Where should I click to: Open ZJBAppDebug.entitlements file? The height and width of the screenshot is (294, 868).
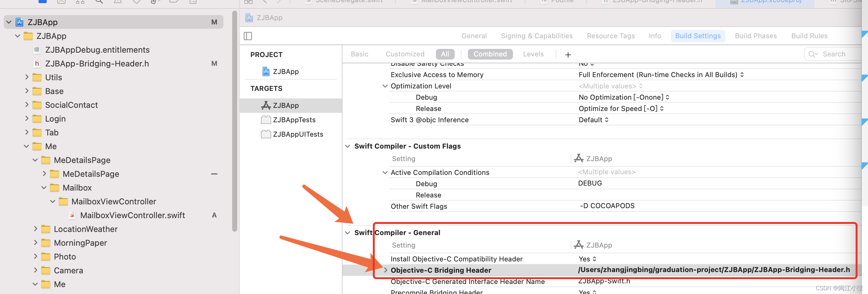(x=97, y=50)
